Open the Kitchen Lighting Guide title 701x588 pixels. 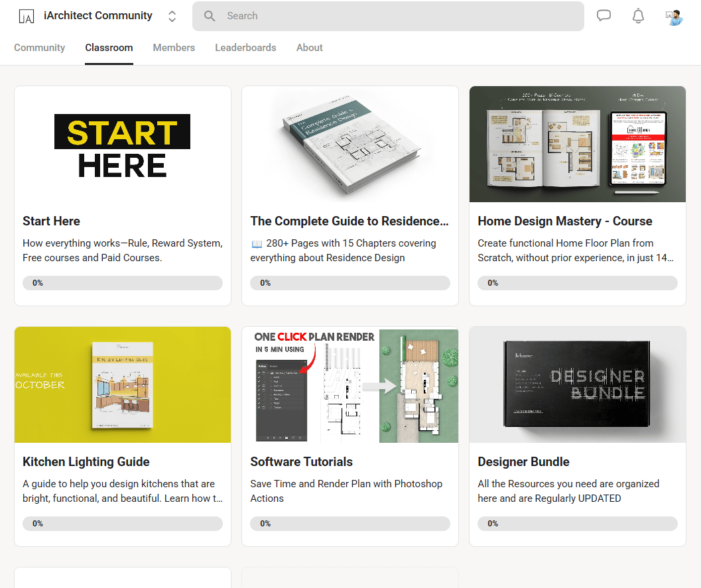[86, 462]
